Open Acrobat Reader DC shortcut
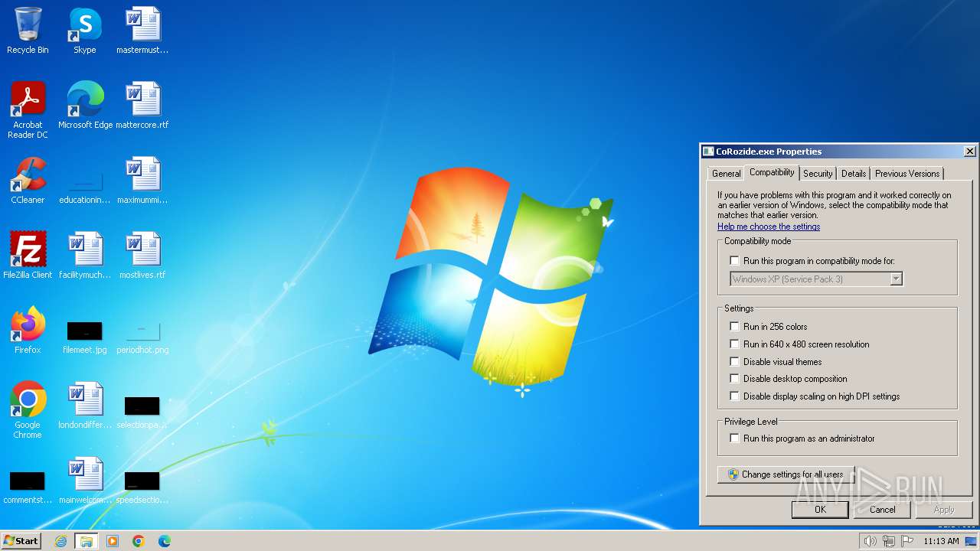The width and height of the screenshot is (980, 551). (28, 110)
